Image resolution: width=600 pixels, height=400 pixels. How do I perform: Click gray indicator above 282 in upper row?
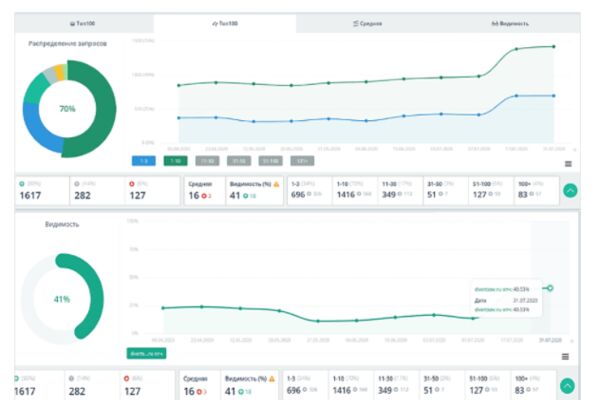(x=77, y=184)
